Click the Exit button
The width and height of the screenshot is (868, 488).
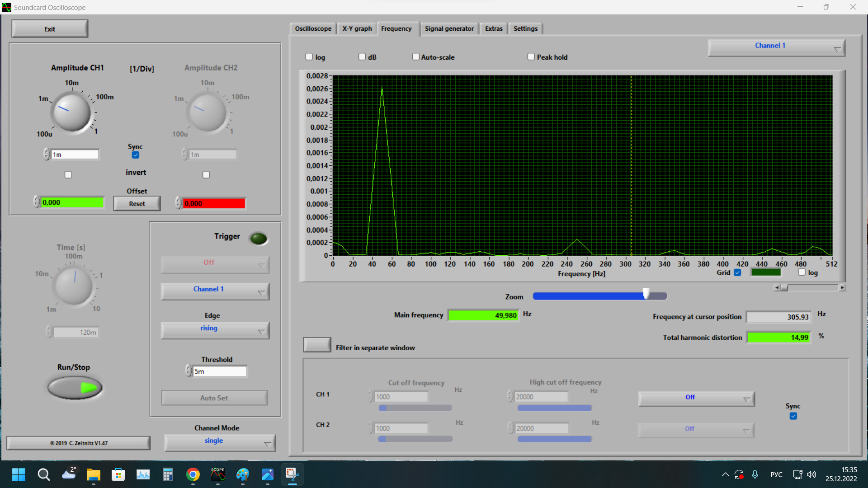[x=50, y=29]
